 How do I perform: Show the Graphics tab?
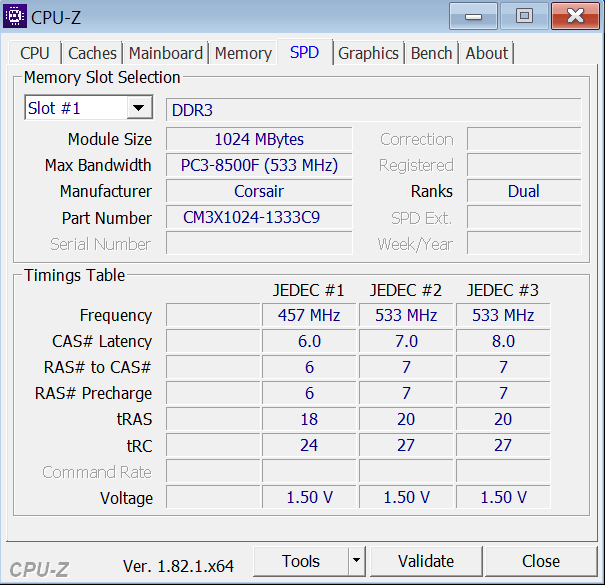[368, 53]
